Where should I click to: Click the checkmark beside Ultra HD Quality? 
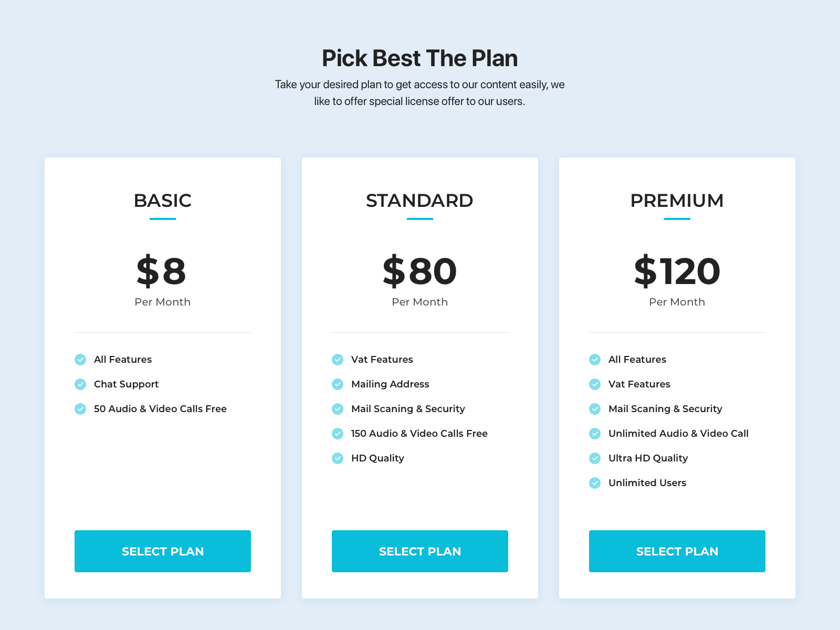[595, 458]
